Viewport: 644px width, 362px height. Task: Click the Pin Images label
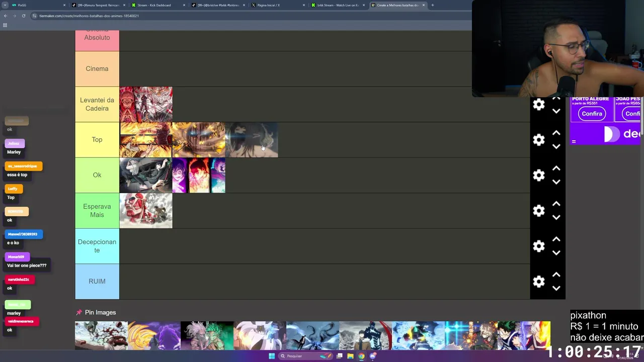[100, 312]
